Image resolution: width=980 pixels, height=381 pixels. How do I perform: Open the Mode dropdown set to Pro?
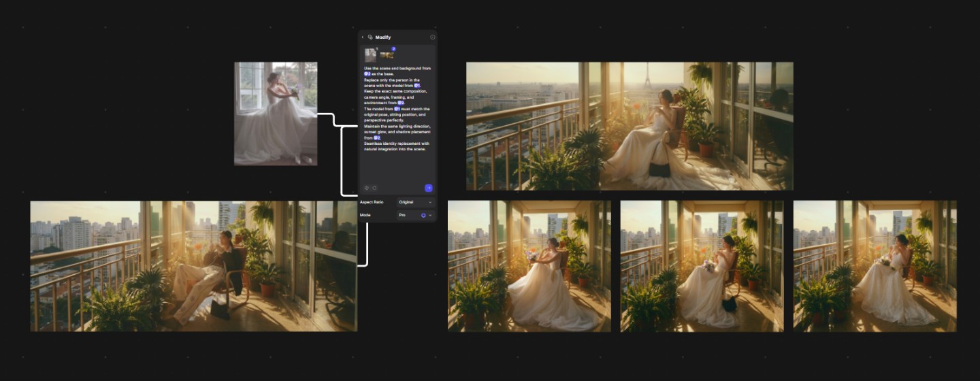point(415,215)
